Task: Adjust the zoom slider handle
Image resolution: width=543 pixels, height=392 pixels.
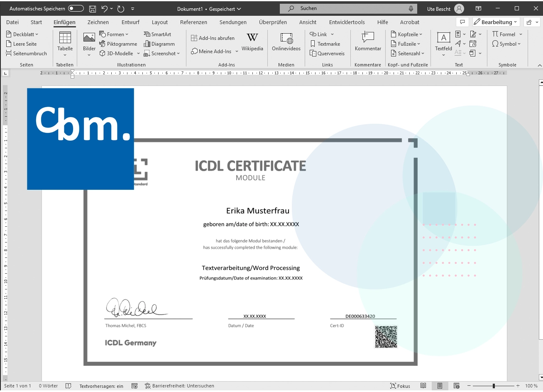Action: pyautogui.click(x=494, y=386)
